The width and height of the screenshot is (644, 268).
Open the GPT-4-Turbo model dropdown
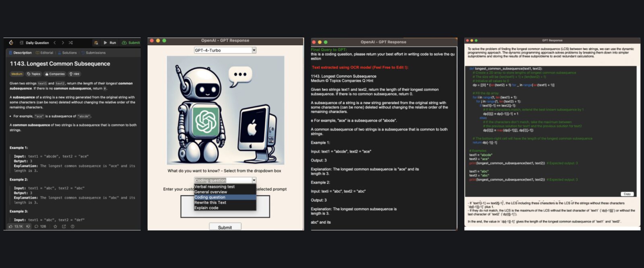(225, 50)
